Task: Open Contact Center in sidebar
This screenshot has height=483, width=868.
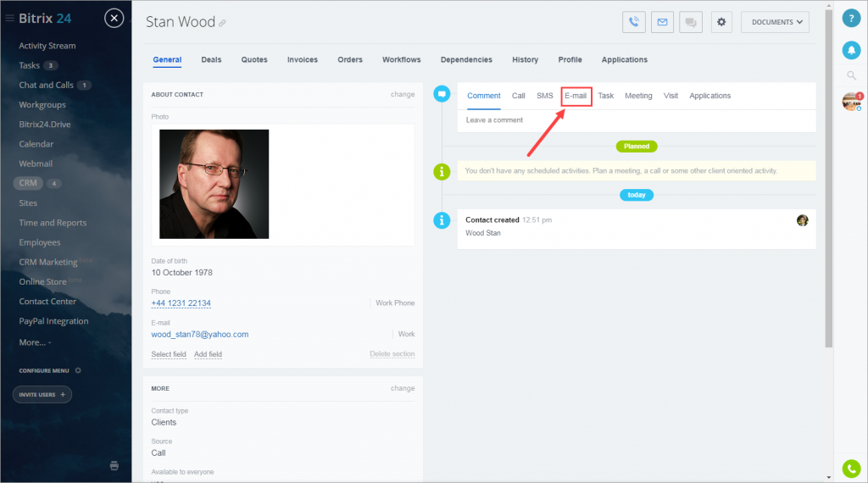Action: (47, 302)
